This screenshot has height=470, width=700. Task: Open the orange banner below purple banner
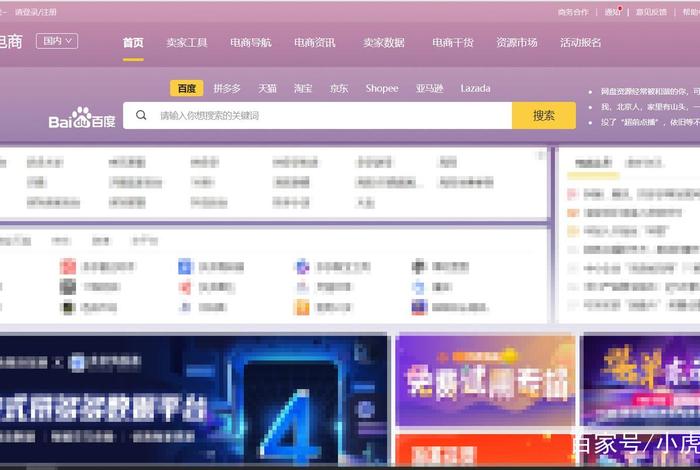coord(486,450)
